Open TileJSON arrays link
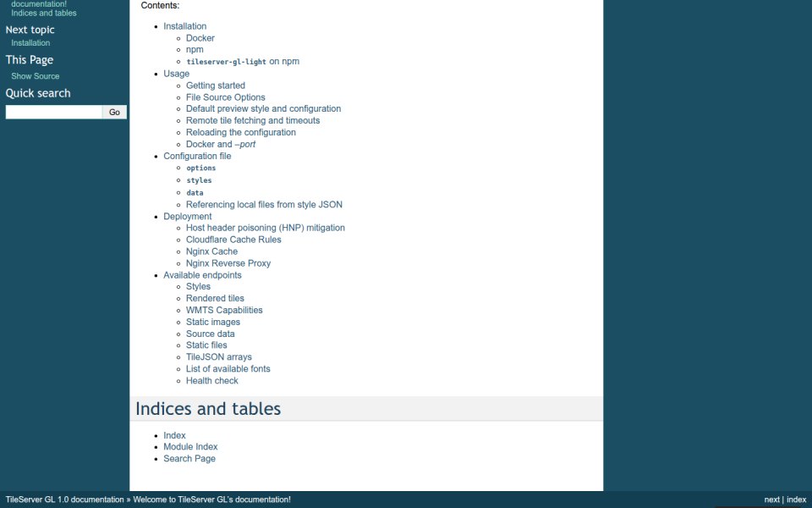The height and width of the screenshot is (508, 812). 219,356
